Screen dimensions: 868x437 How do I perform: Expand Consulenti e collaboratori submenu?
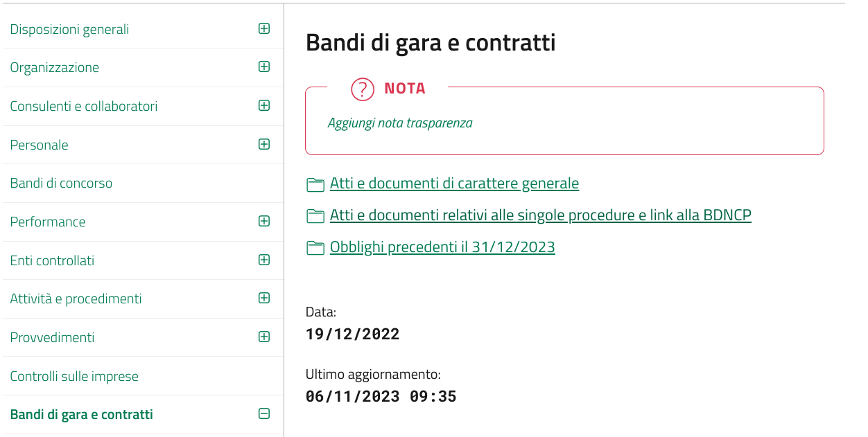pos(263,106)
